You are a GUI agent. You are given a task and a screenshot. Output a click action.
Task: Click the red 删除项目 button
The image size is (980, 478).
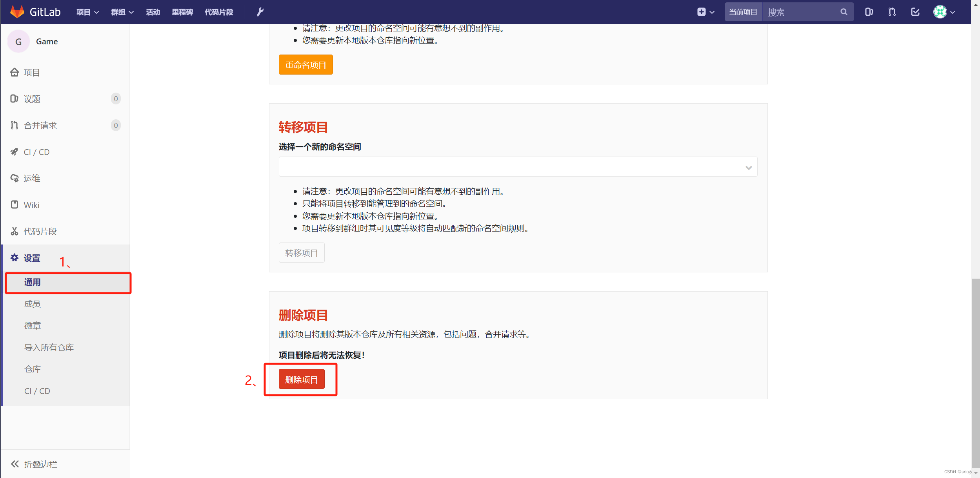click(x=302, y=379)
